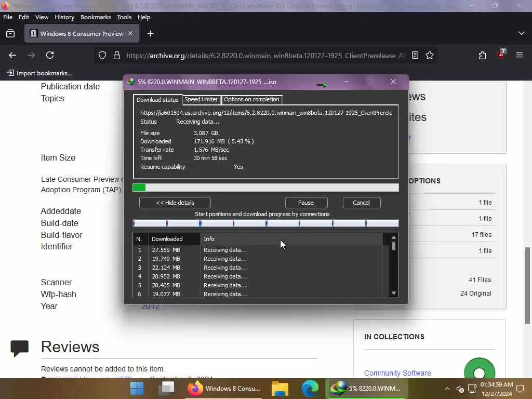Viewport: 532px width, 399px height.
Task: Reload the current page
Action: pos(50,55)
